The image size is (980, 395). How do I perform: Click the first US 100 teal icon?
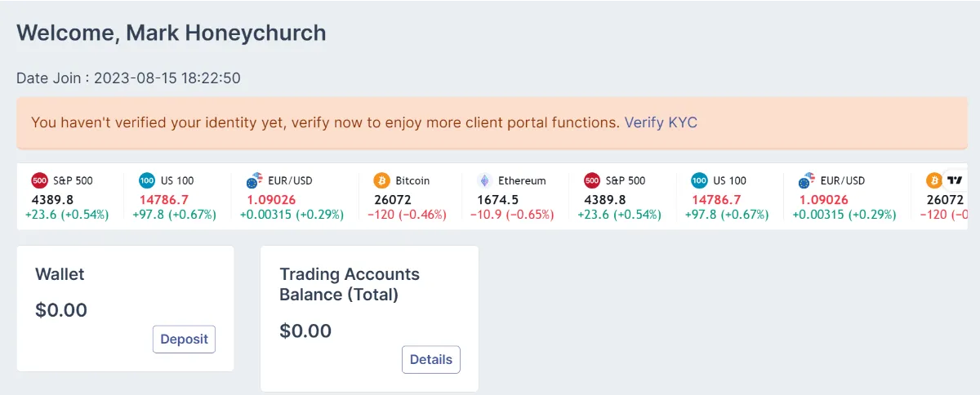click(x=147, y=180)
